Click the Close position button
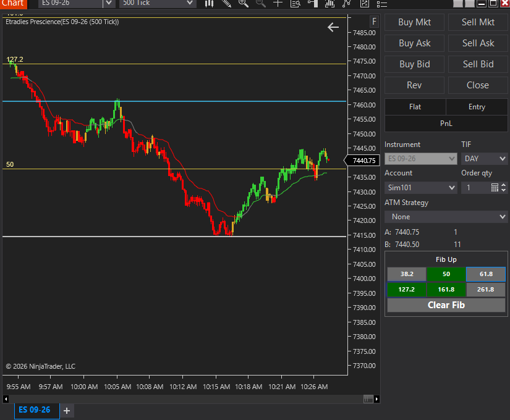This screenshot has height=420, width=510. (x=478, y=85)
